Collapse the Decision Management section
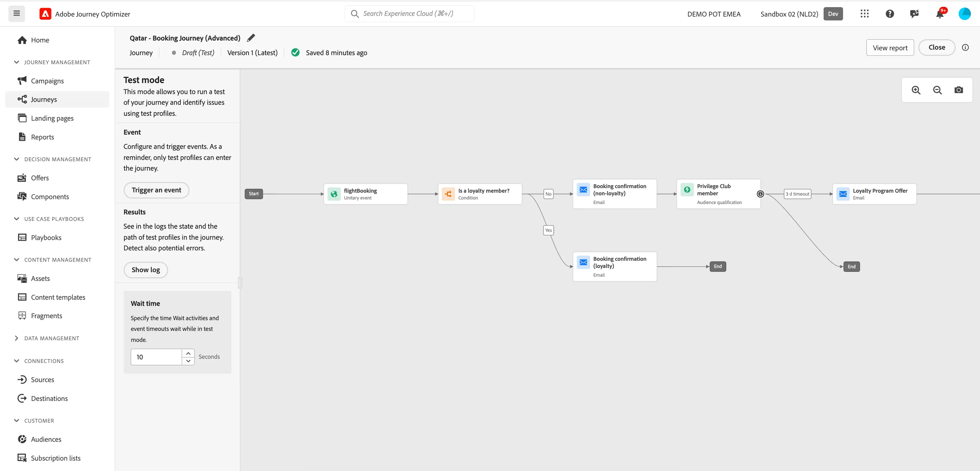Image resolution: width=980 pixels, height=471 pixels. (x=16, y=159)
